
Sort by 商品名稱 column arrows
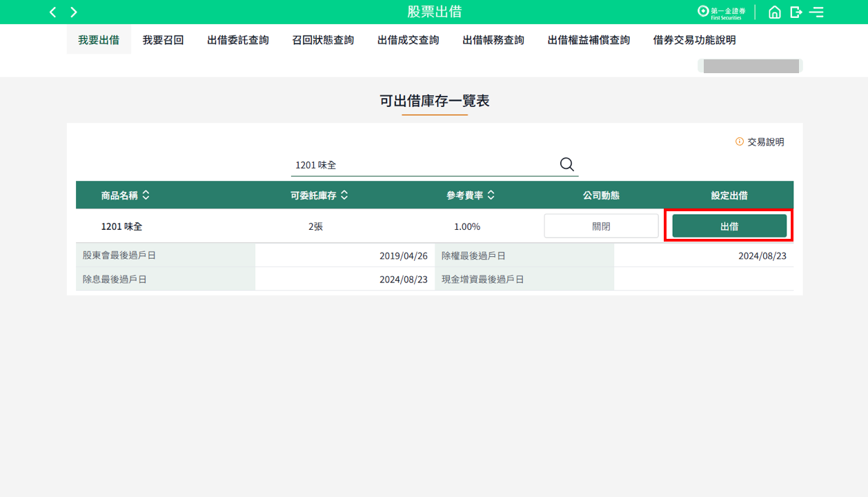(x=146, y=195)
